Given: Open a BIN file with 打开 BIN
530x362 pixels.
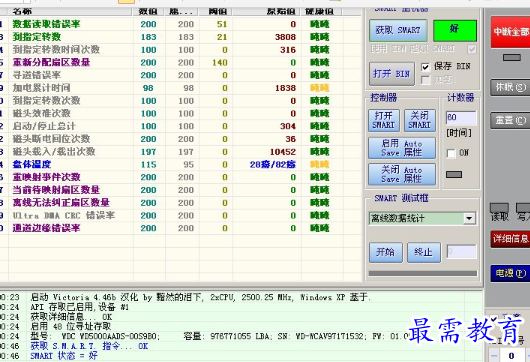Looking at the screenshot, I should pyautogui.click(x=391, y=74).
